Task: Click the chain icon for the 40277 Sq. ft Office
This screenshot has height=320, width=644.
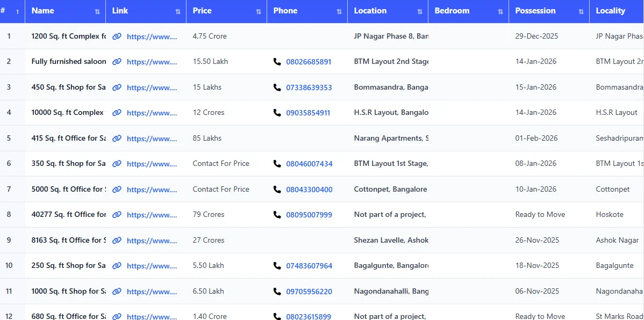Action: 117,214
